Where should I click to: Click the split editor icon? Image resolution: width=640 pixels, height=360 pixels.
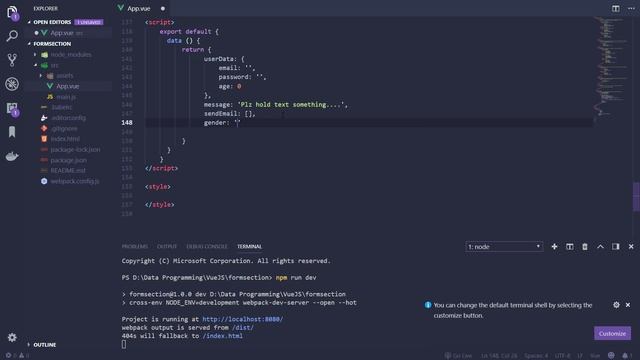click(x=616, y=8)
